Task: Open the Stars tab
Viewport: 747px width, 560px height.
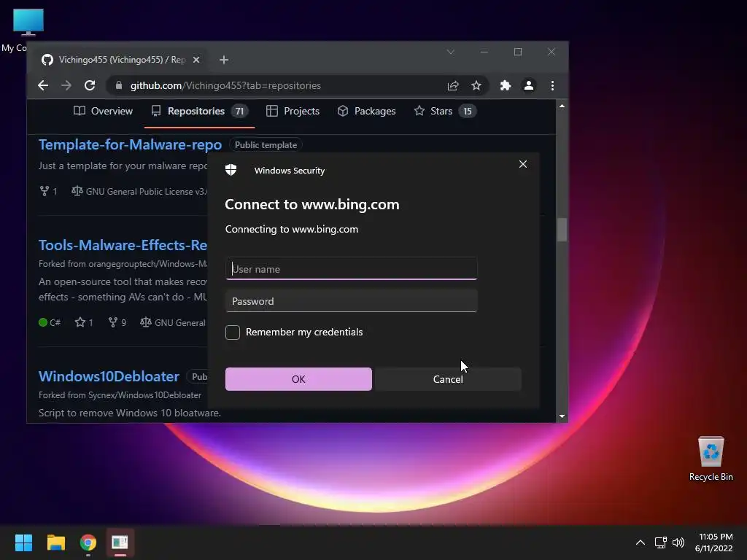Action: pyautogui.click(x=444, y=111)
